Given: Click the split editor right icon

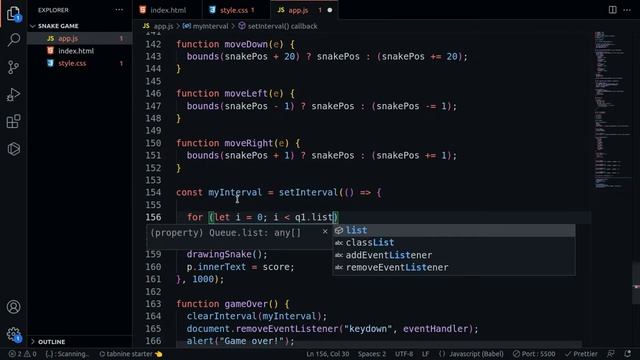Looking at the screenshot, I should coord(612,10).
